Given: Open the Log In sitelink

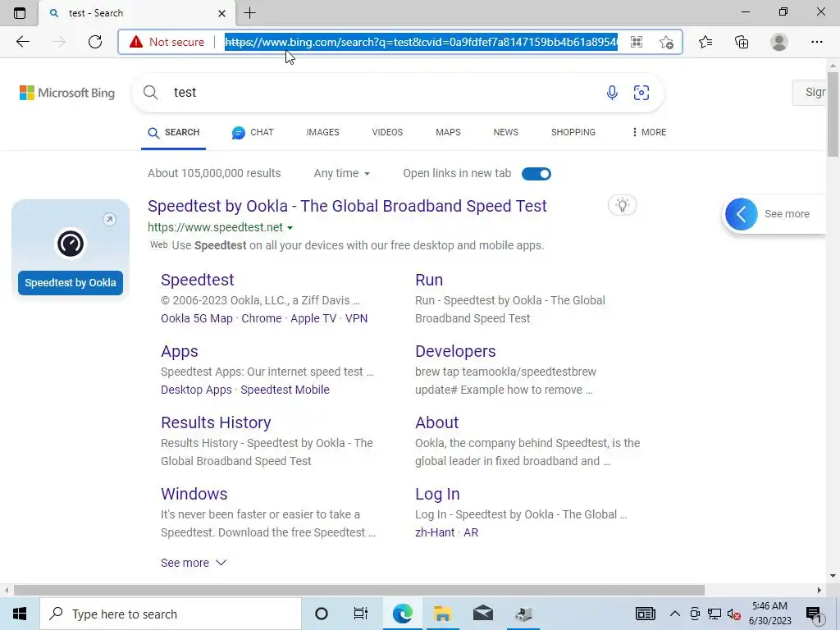Looking at the screenshot, I should tap(438, 494).
